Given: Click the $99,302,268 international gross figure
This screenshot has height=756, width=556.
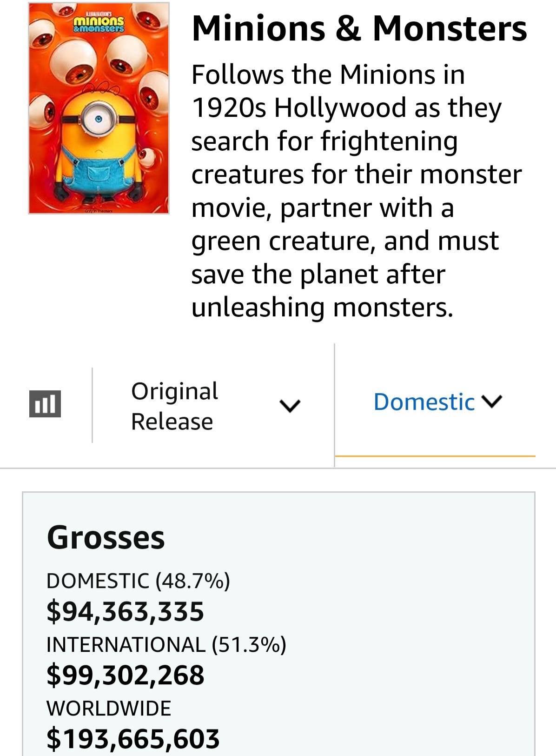Looking at the screenshot, I should 125,675.
